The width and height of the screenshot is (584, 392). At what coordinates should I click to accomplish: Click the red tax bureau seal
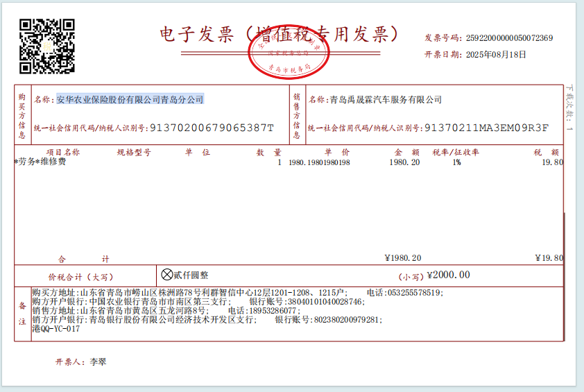point(288,53)
